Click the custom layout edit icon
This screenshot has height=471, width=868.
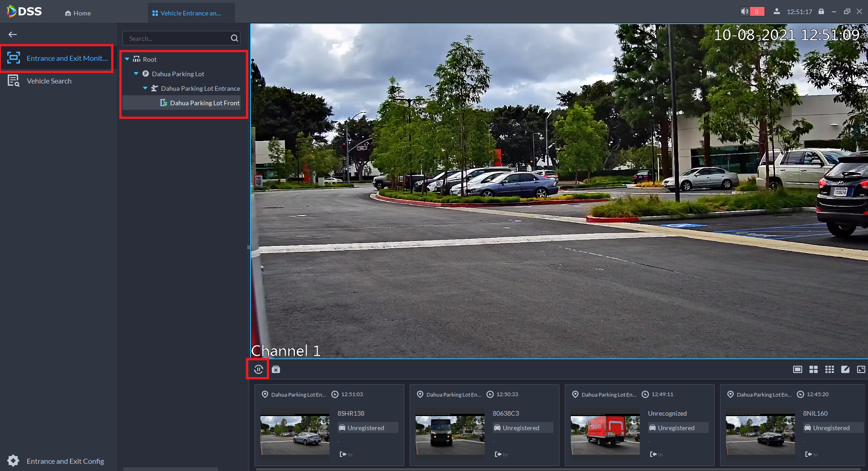click(845, 369)
